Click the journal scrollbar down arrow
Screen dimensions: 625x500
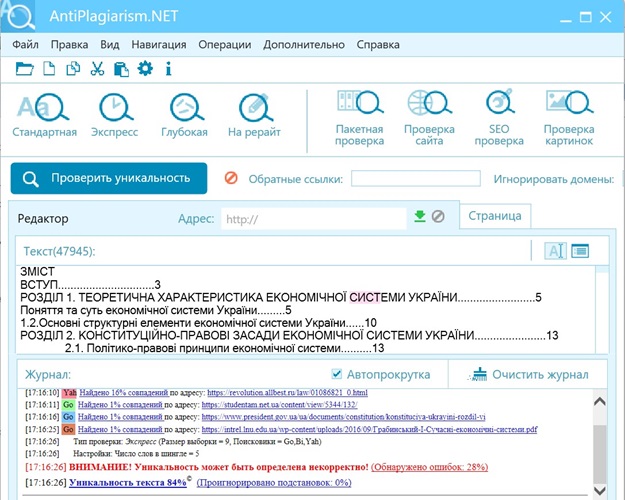[x=599, y=490]
